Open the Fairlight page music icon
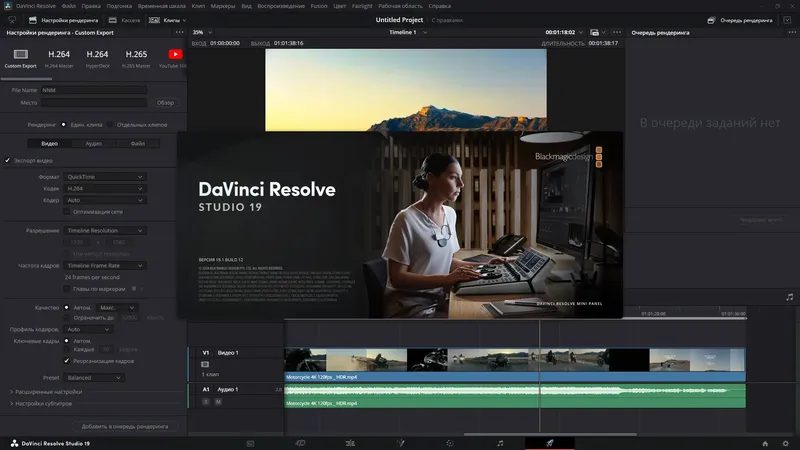This screenshot has height=450, width=800. [500, 443]
